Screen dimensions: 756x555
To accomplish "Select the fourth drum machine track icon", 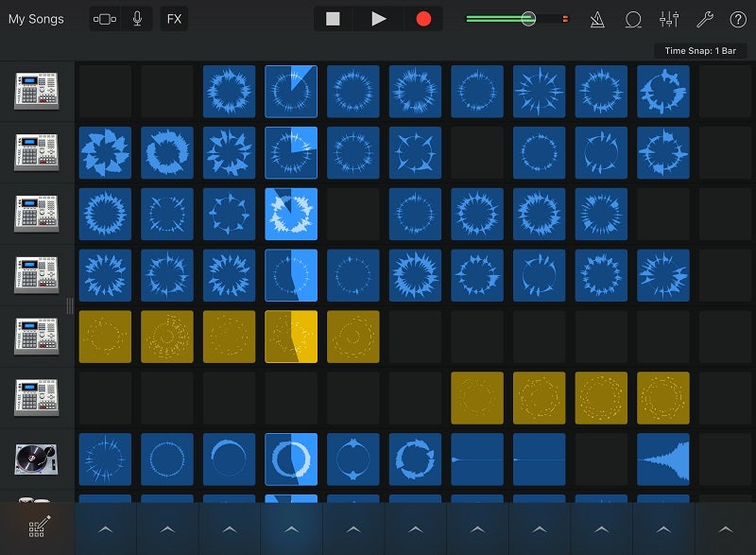I will 37,275.
